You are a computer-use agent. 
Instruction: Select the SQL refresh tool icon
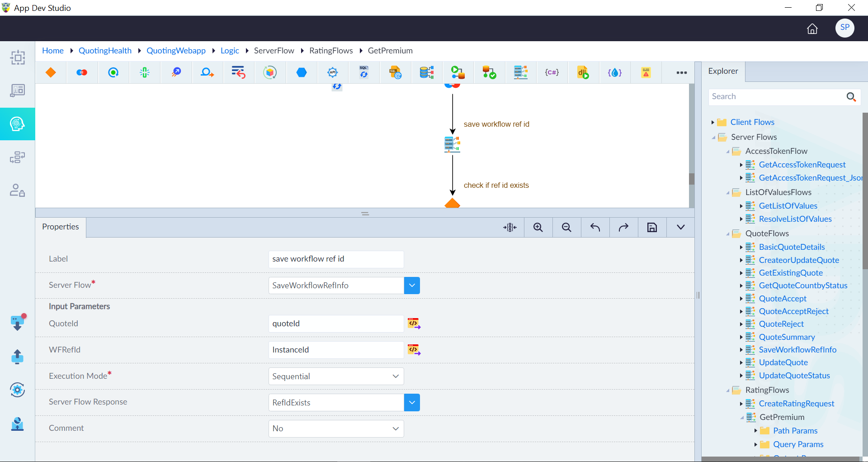(x=364, y=72)
